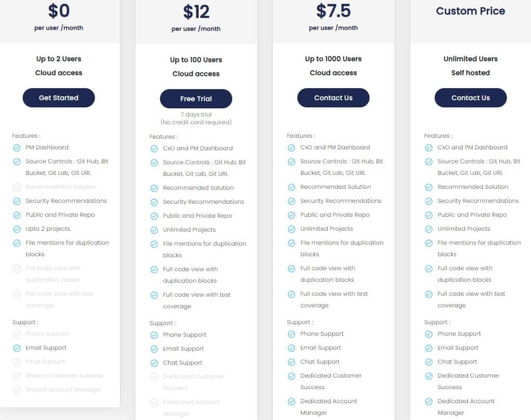Image resolution: width=531 pixels, height=420 pixels.
Task: Click Security Recommendations check icon in free plan
Action: pyautogui.click(x=17, y=201)
